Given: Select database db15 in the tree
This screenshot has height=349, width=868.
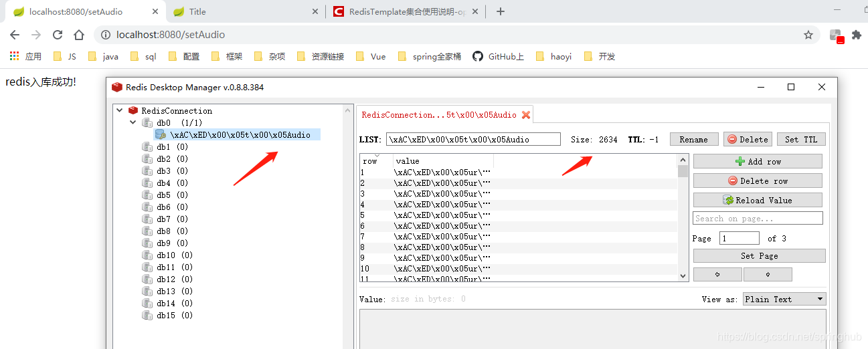Looking at the screenshot, I should click(x=175, y=316).
